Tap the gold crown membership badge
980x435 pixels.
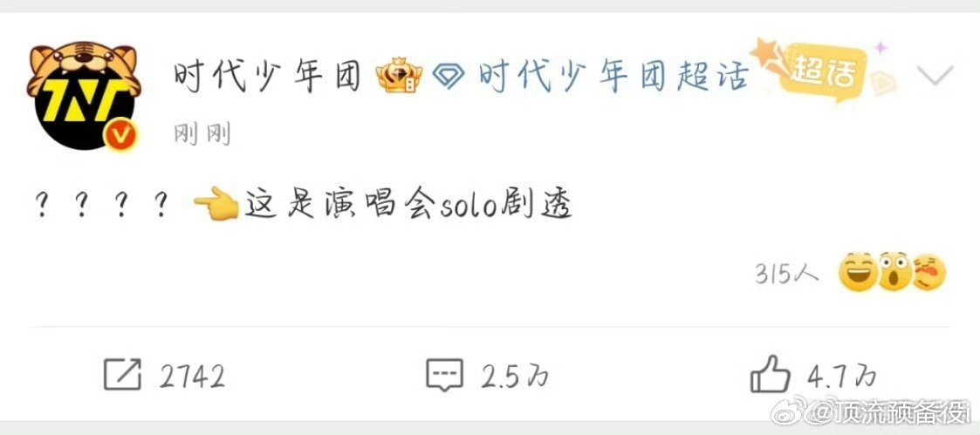(398, 78)
